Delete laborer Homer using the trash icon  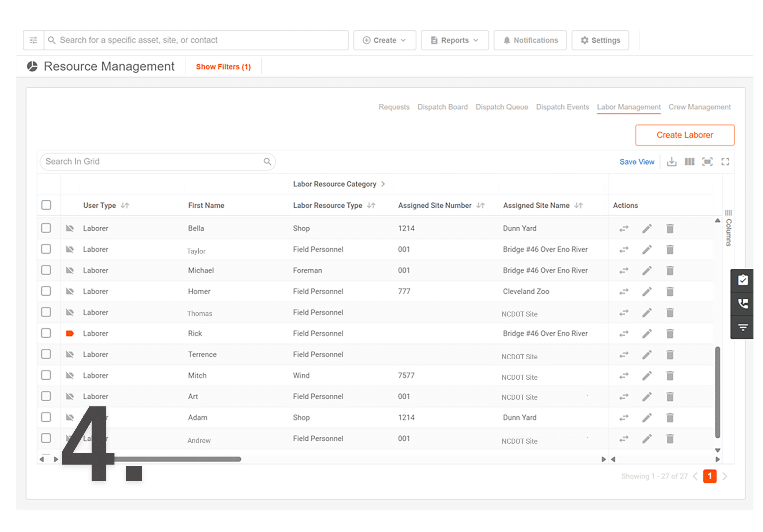point(670,291)
